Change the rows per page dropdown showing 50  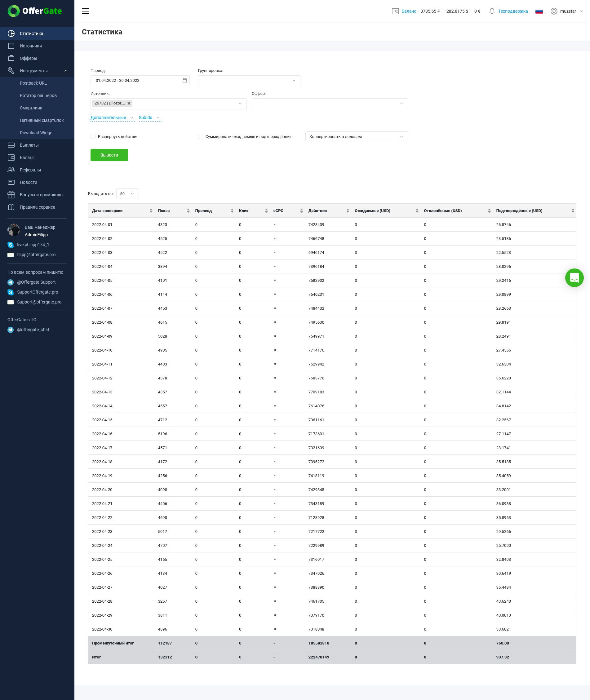tap(127, 194)
